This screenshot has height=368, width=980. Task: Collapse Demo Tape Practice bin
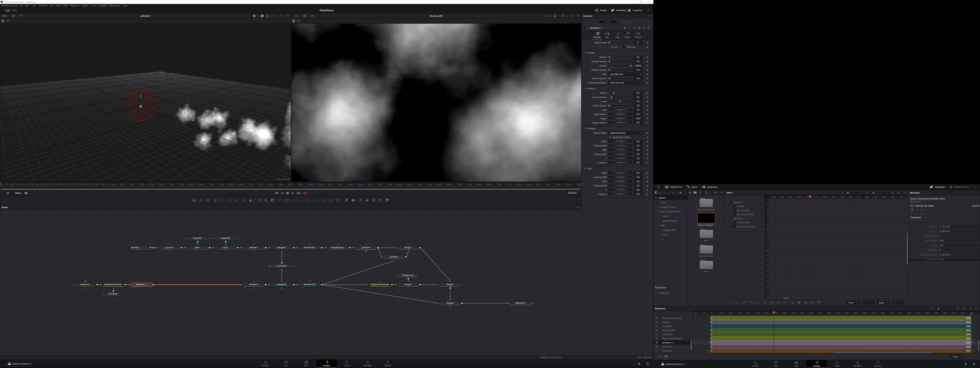pos(658,212)
